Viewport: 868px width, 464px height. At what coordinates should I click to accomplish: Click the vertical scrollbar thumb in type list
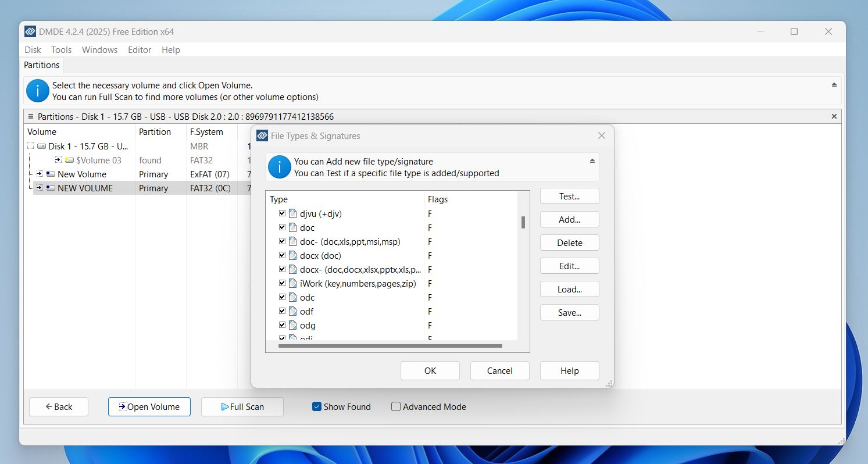(x=523, y=222)
